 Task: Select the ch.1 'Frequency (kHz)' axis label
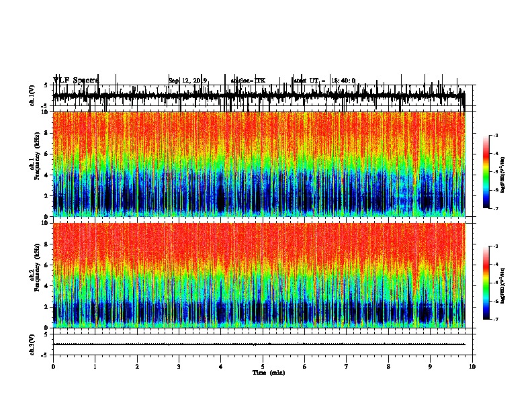point(37,156)
